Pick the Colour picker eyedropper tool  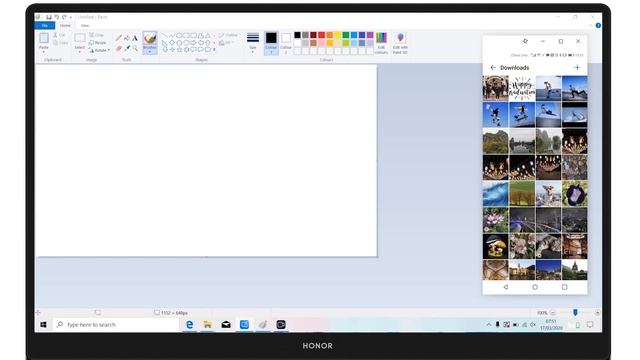[127, 48]
